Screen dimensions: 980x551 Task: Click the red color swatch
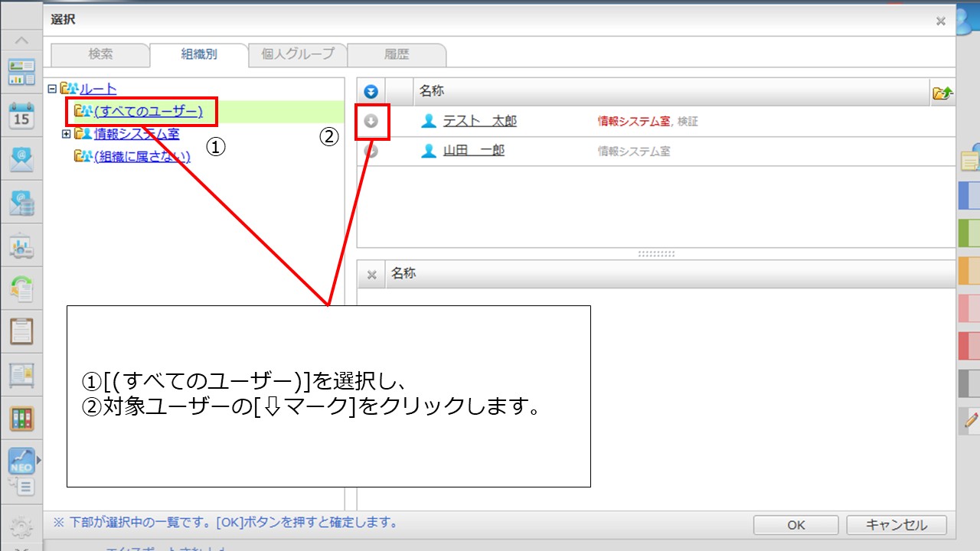point(969,345)
